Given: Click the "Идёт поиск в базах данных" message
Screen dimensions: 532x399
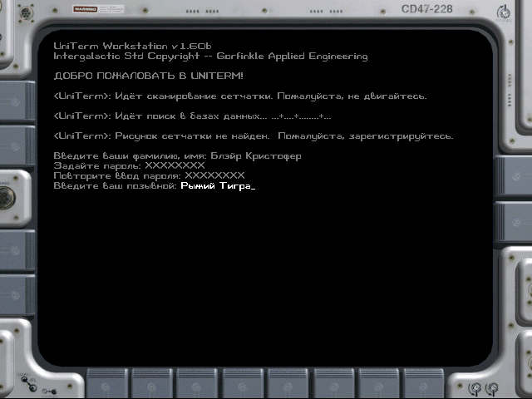Looking at the screenshot, I should tap(192, 116).
